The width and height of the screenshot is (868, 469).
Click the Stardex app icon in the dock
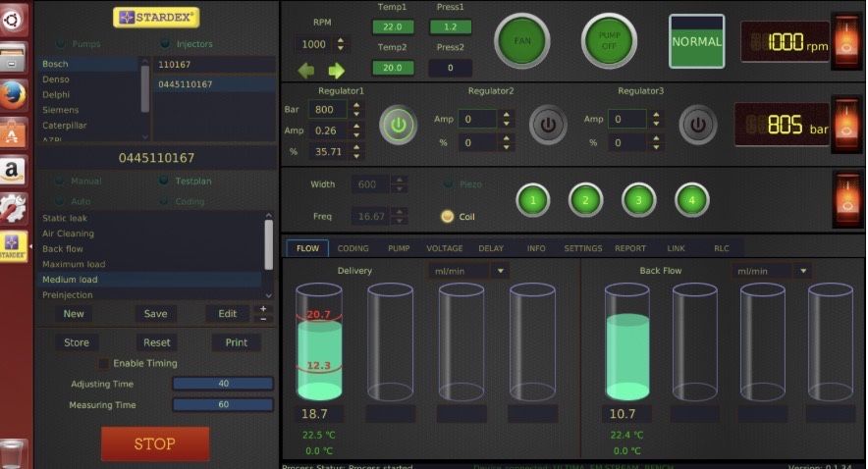pyautogui.click(x=13, y=245)
